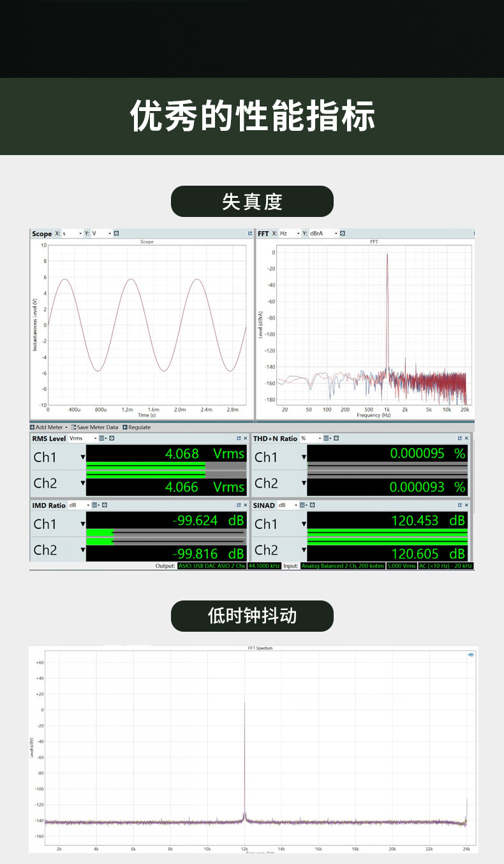Click the '优秀的性能指标' heading
Viewport: 504px width, 864px height.
point(252,115)
